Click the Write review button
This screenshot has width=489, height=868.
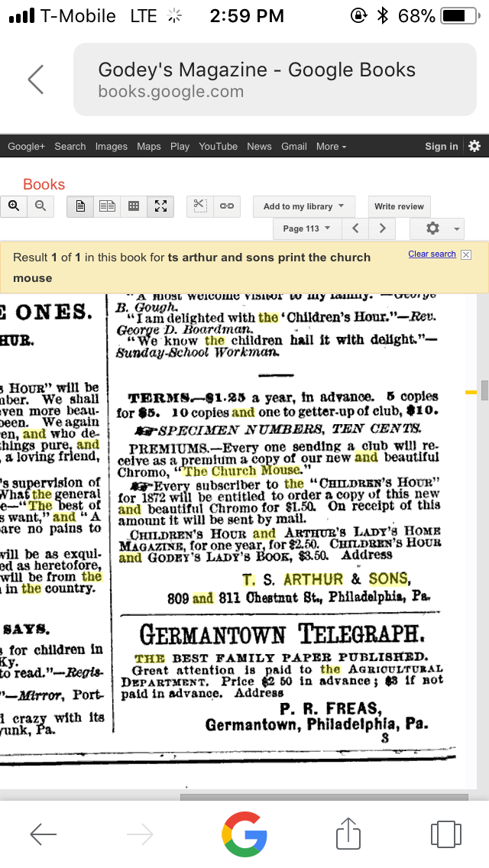(x=399, y=206)
